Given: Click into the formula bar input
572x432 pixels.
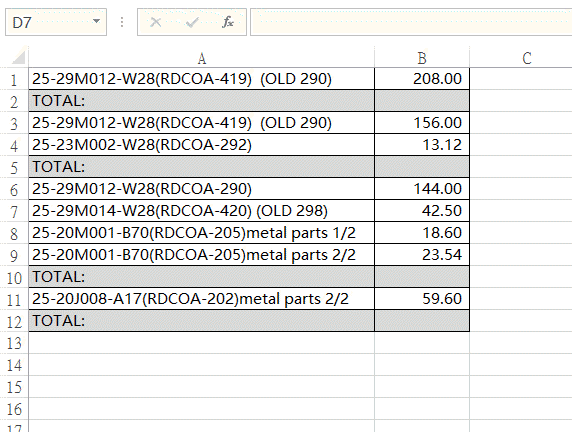Looking at the screenshot, I should [x=411, y=22].
